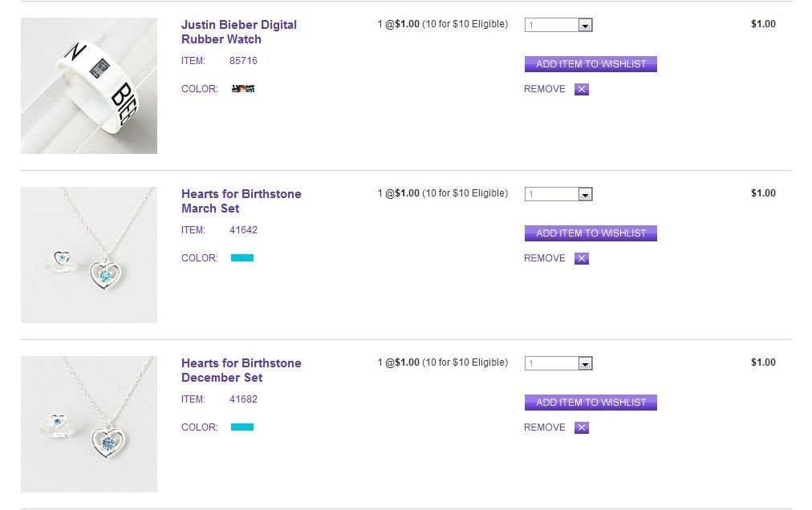The width and height of the screenshot is (812, 510).
Task: Click the teal color swatch for March Set
Action: pos(242,258)
